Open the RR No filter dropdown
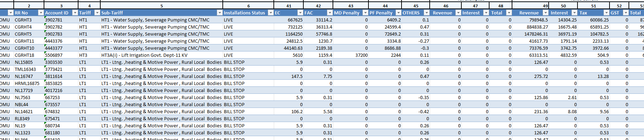644x140 pixels. 41,13
